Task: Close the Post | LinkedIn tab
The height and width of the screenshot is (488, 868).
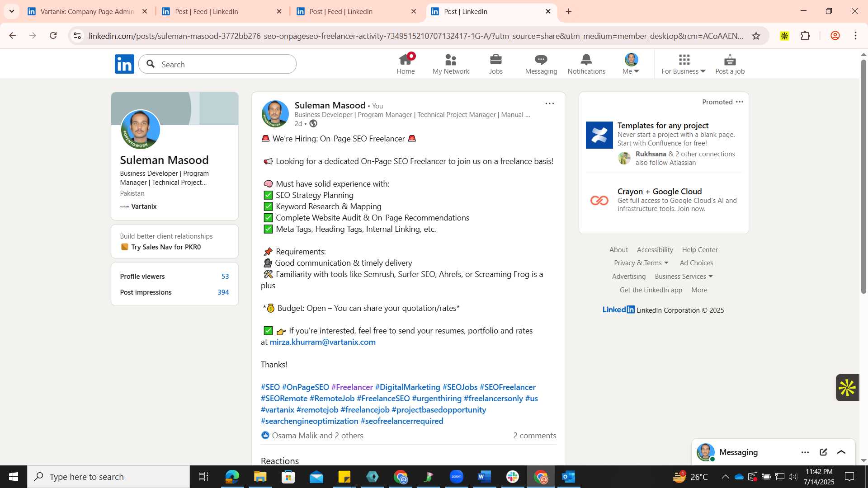Action: (x=548, y=11)
